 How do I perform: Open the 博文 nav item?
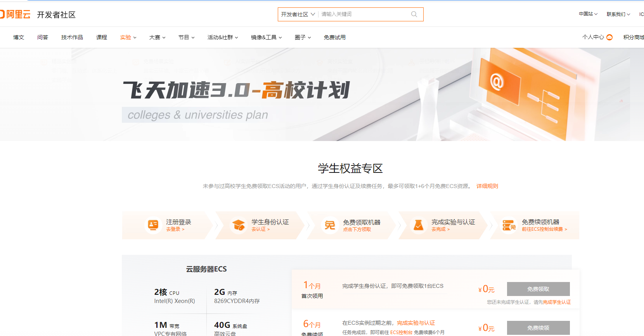19,37
